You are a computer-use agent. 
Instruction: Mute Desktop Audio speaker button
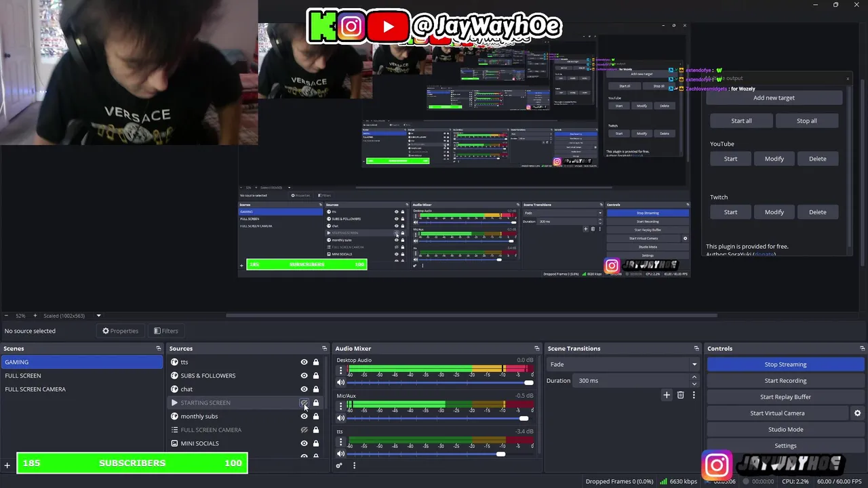[x=340, y=382]
